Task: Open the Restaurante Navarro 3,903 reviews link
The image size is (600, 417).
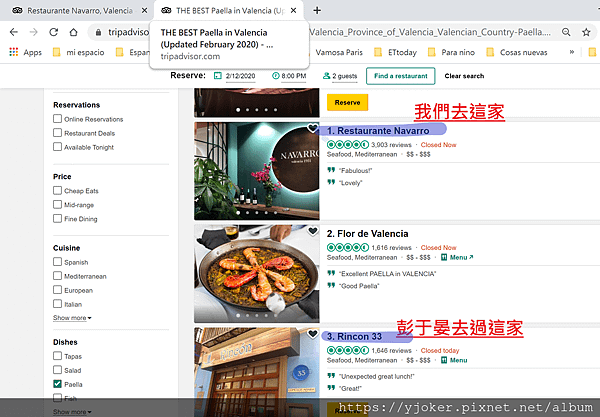Action: (x=391, y=145)
